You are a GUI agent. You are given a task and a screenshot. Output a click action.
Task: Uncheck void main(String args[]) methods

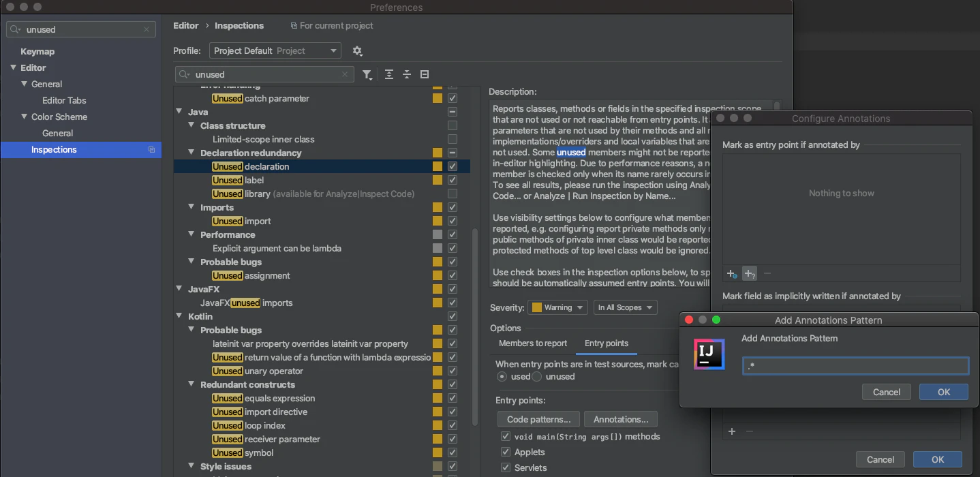coord(506,436)
